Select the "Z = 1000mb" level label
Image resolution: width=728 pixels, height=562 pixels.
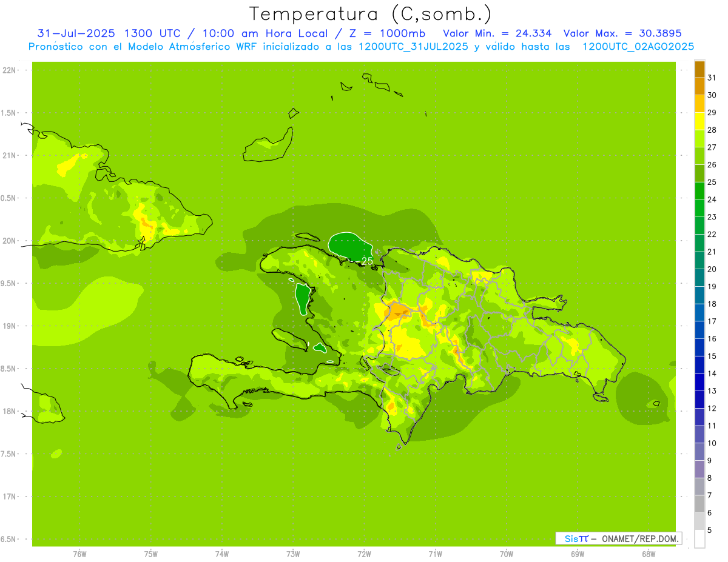point(387,33)
